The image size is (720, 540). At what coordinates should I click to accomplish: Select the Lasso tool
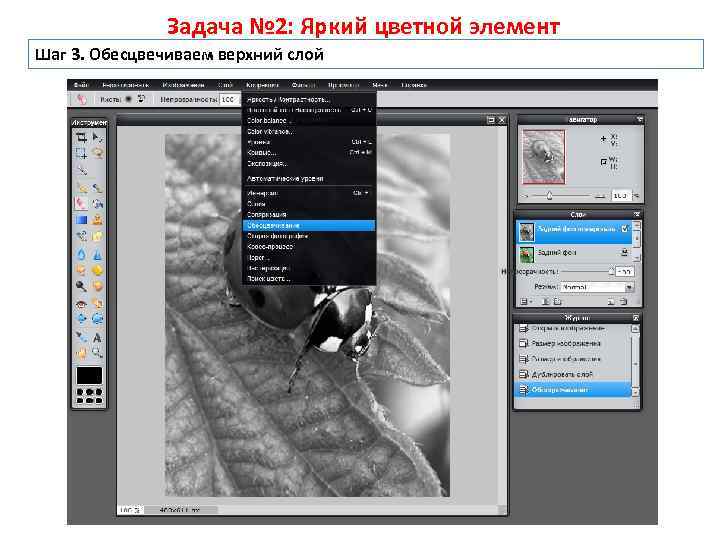click(97, 153)
